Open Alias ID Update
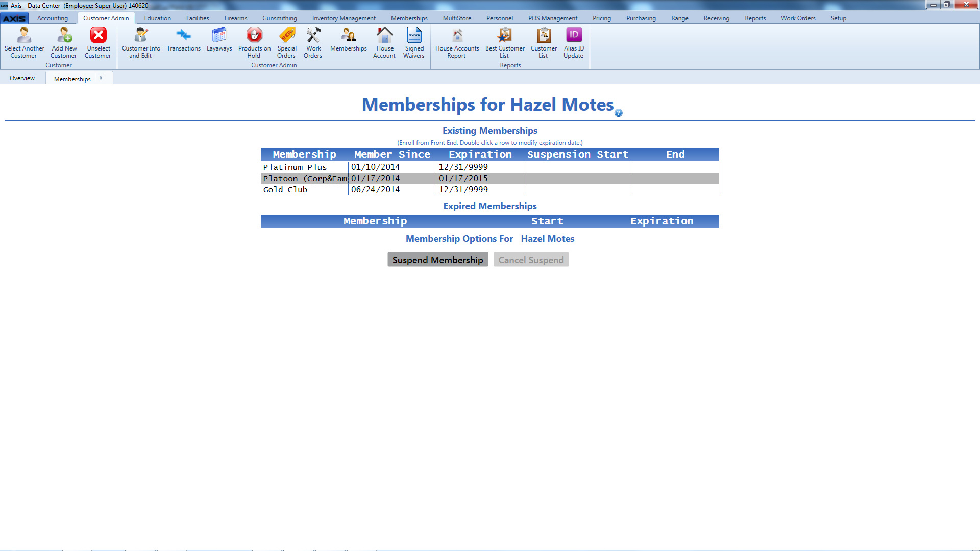The height and width of the screenshot is (551, 980). click(x=574, y=42)
